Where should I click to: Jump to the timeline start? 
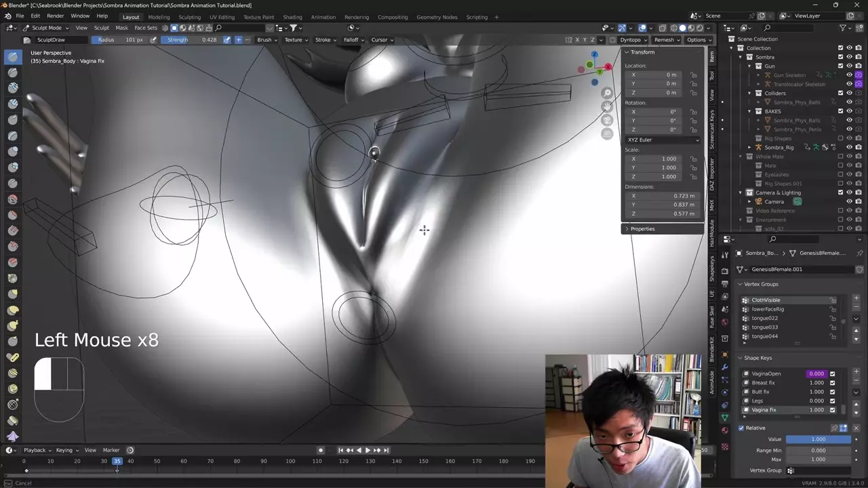[x=340, y=450]
